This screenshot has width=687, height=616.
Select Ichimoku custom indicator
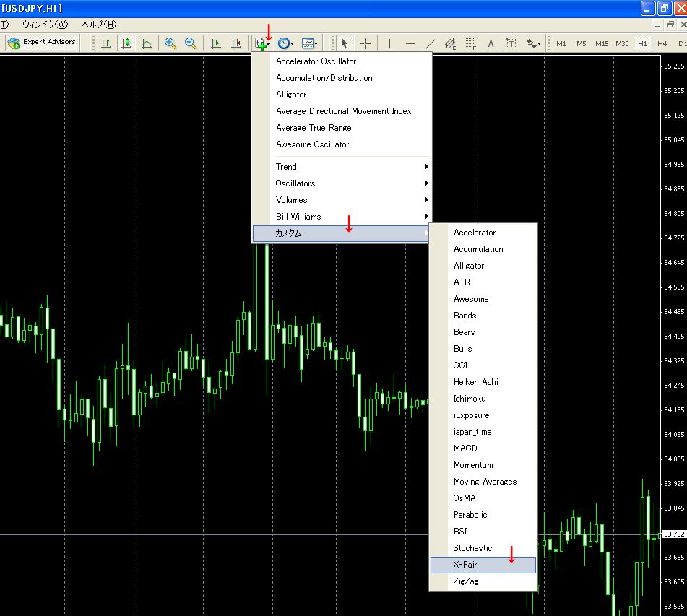point(483,399)
